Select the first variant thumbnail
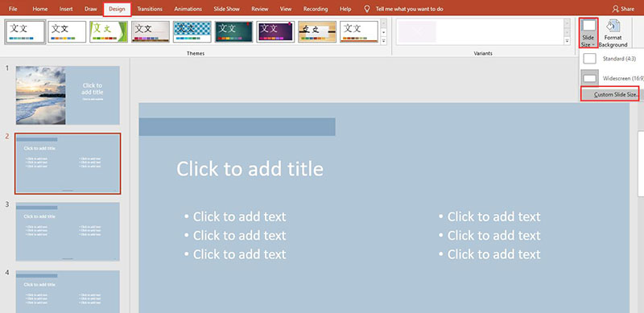644x313 pixels. (x=417, y=31)
